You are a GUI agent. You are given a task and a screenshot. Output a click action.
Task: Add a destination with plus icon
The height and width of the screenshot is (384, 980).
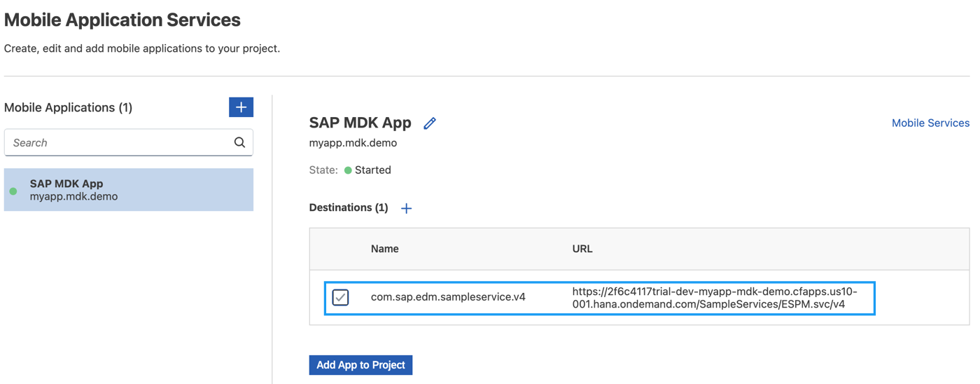coord(406,208)
